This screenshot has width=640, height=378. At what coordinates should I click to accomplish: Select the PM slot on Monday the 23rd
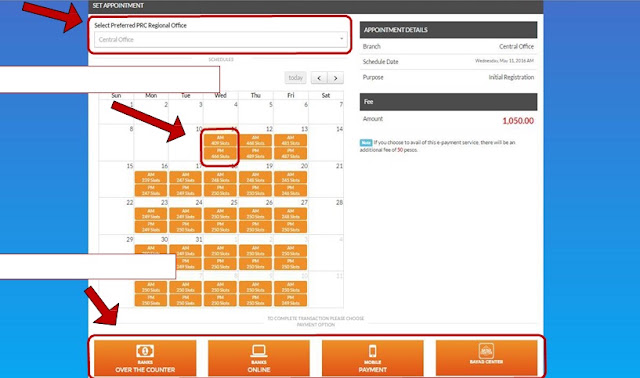pyautogui.click(x=151, y=227)
